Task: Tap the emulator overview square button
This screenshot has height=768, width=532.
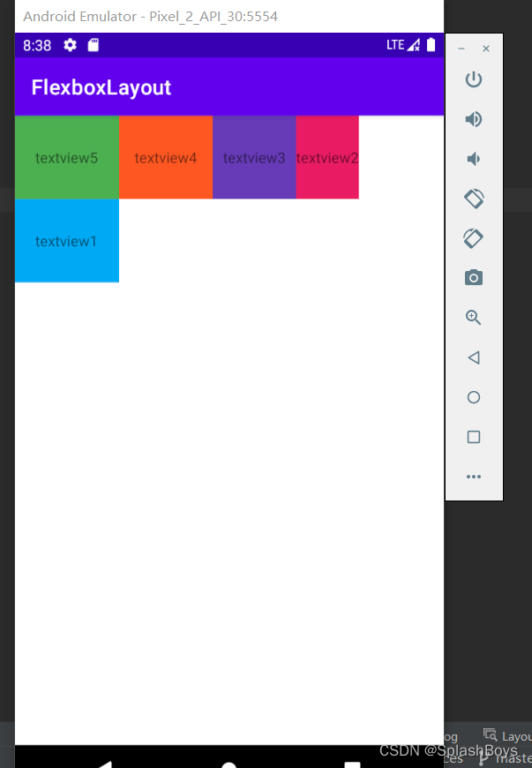Action: [x=473, y=437]
